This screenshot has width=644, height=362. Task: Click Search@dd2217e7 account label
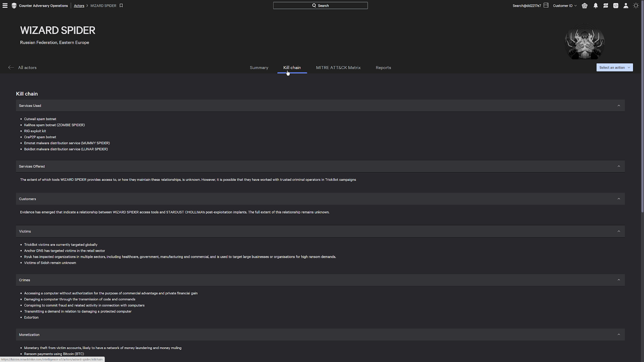[x=526, y=6]
